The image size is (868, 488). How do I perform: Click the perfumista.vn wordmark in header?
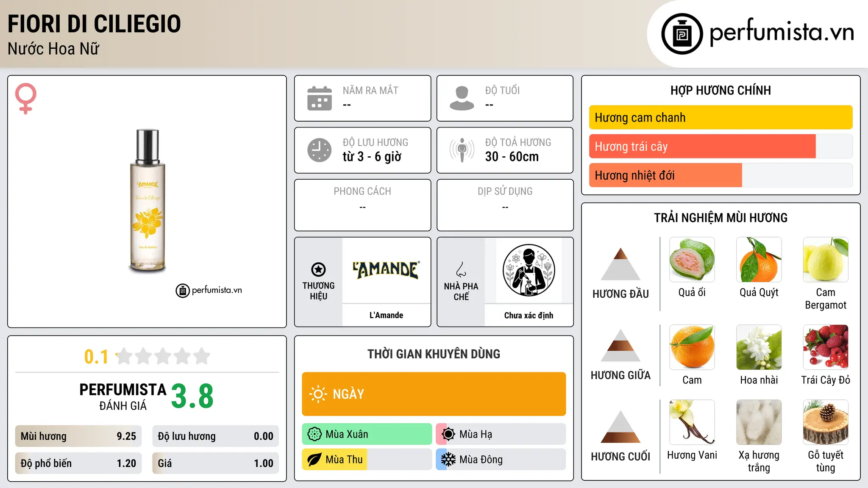pos(782,32)
